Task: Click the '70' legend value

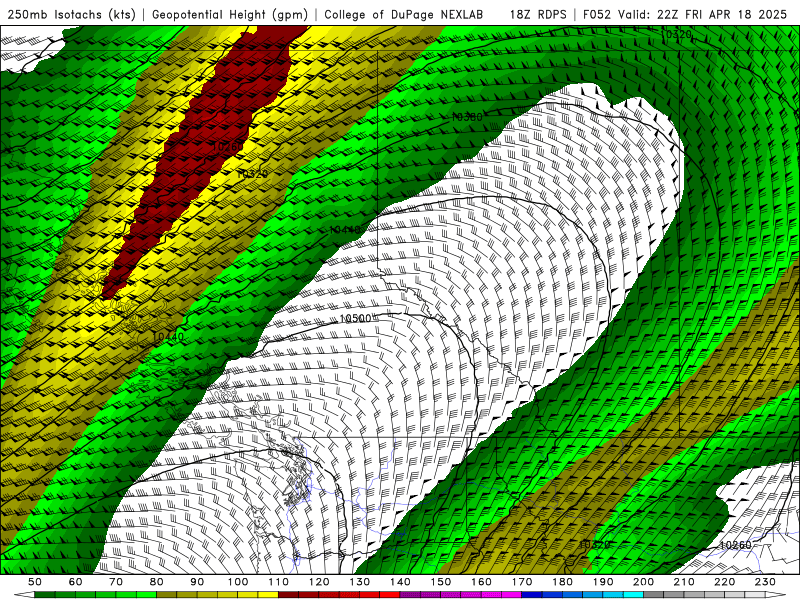Action: [116, 582]
